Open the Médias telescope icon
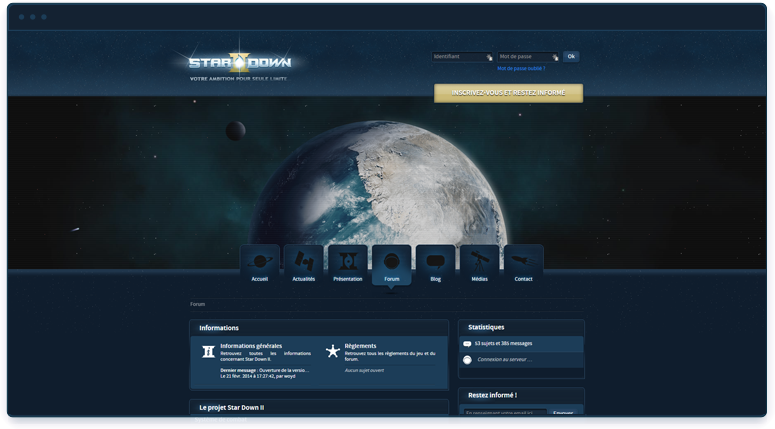Viewport: 775px width, 429px height. tap(479, 261)
